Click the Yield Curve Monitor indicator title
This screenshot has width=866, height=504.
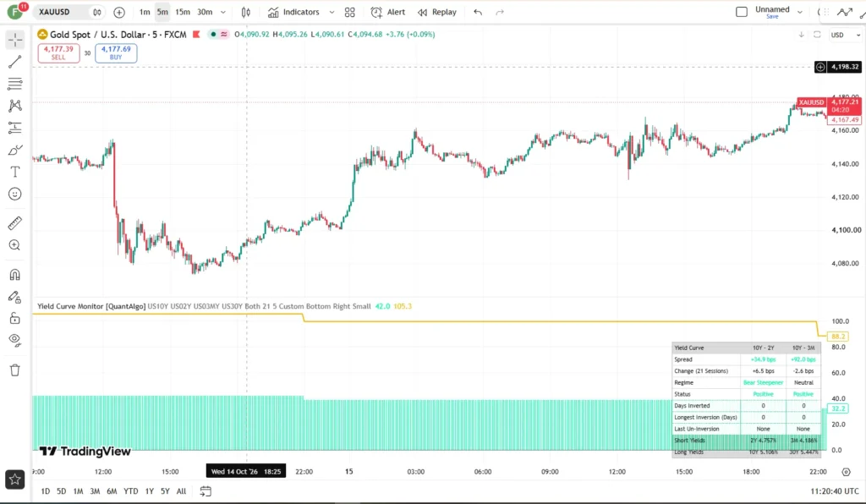point(91,306)
